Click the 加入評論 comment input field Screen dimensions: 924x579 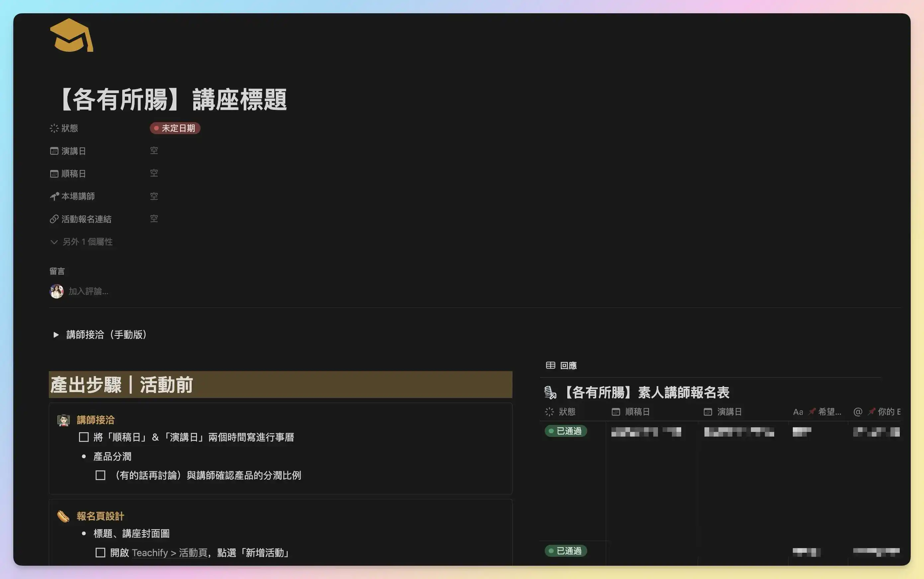(88, 291)
